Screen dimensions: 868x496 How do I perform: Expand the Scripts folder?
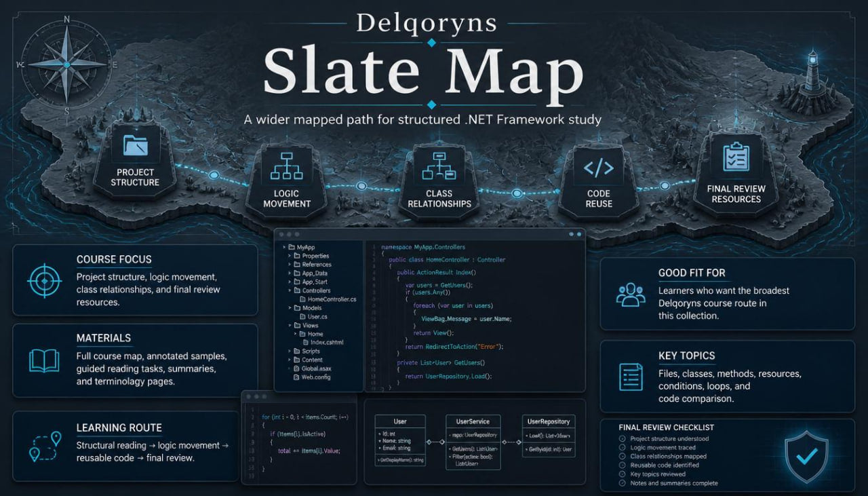290,351
